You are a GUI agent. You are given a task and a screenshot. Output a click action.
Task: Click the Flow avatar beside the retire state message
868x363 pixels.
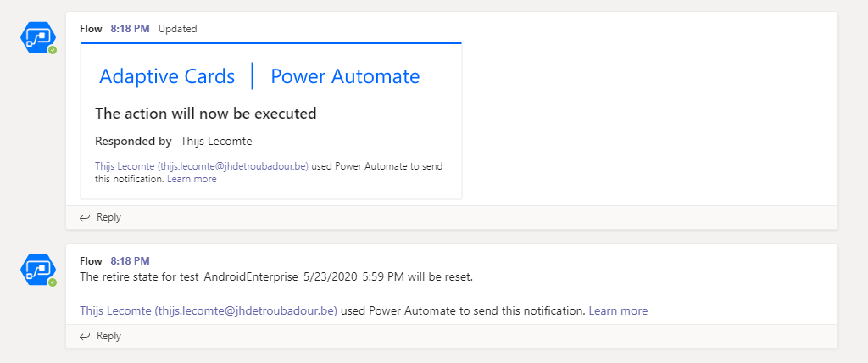tap(37, 271)
